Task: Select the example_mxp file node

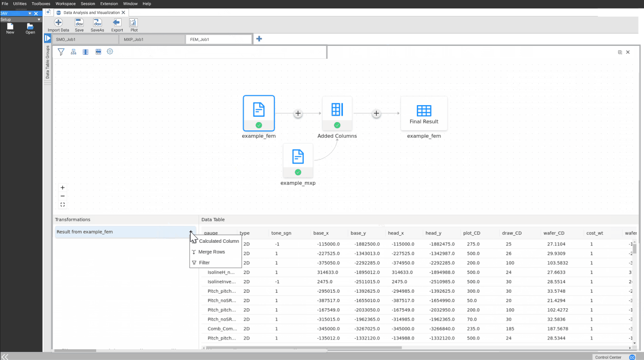Action: point(298,160)
